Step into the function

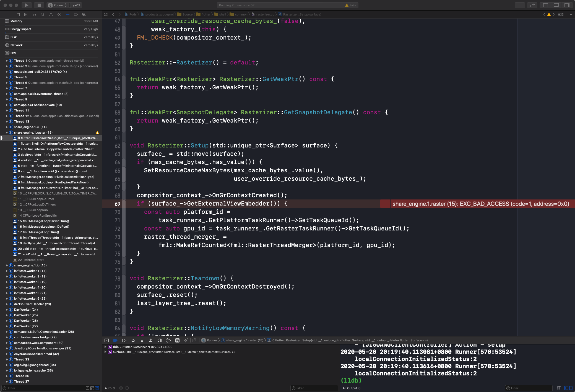coord(142,340)
